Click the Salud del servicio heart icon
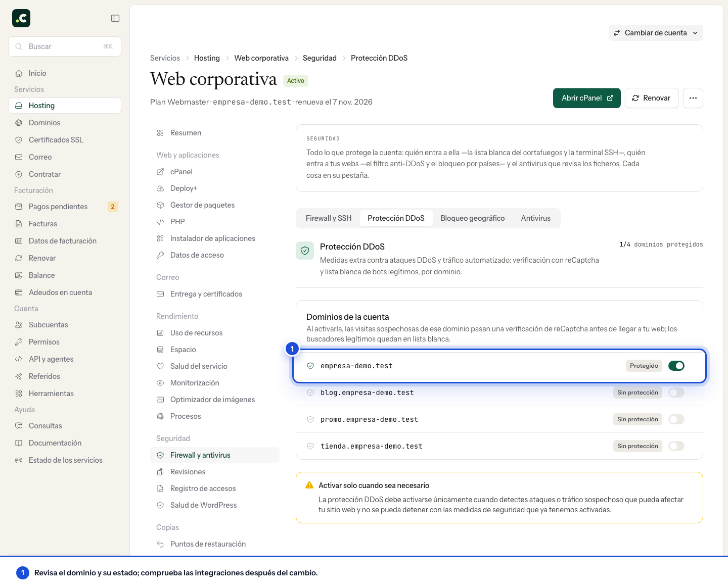The image size is (728, 588). click(x=160, y=366)
